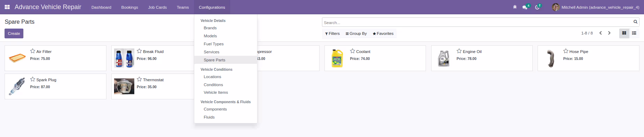Switch to kanban view
Screen dimensions: 644x137
point(624,33)
